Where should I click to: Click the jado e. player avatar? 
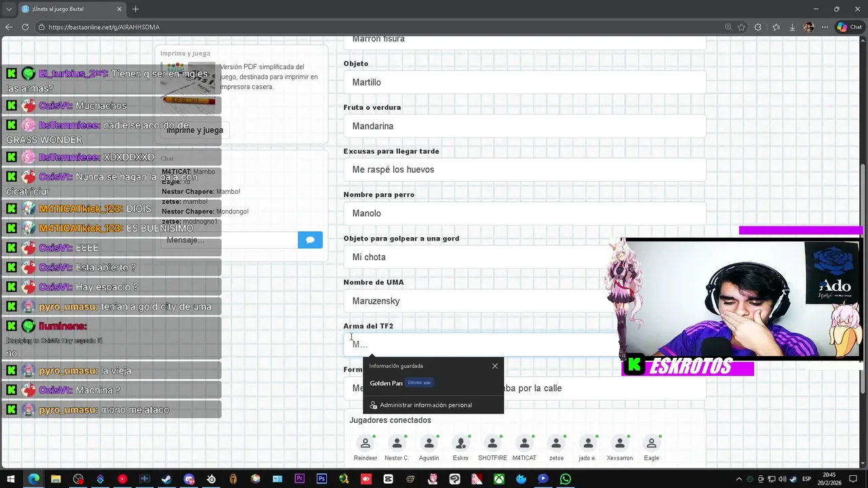coord(588,443)
